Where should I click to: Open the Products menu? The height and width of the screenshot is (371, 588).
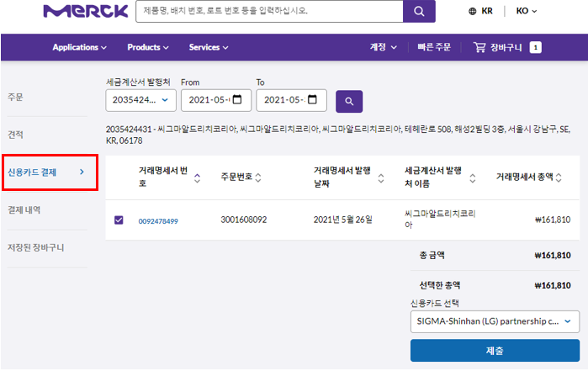147,47
